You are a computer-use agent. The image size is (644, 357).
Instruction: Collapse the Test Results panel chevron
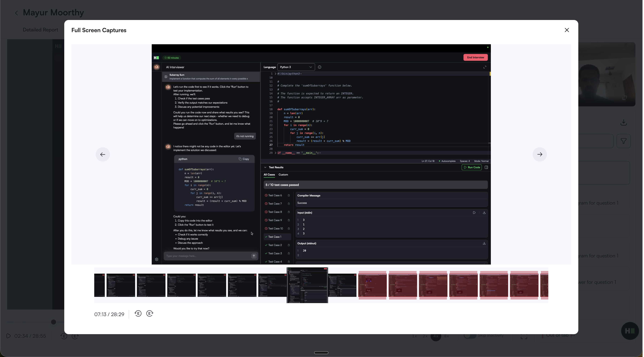265,167
